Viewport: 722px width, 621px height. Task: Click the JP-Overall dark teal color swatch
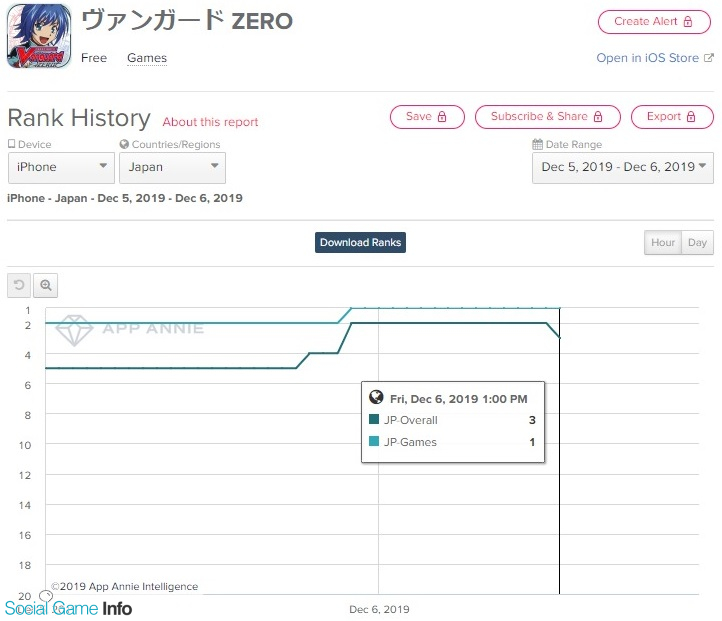(x=374, y=419)
